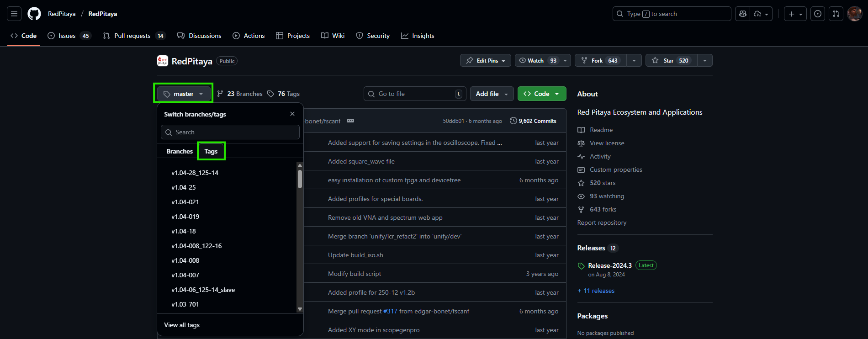Switch to the Code tab
Image resolution: width=868 pixels, height=339 pixels.
(x=23, y=36)
